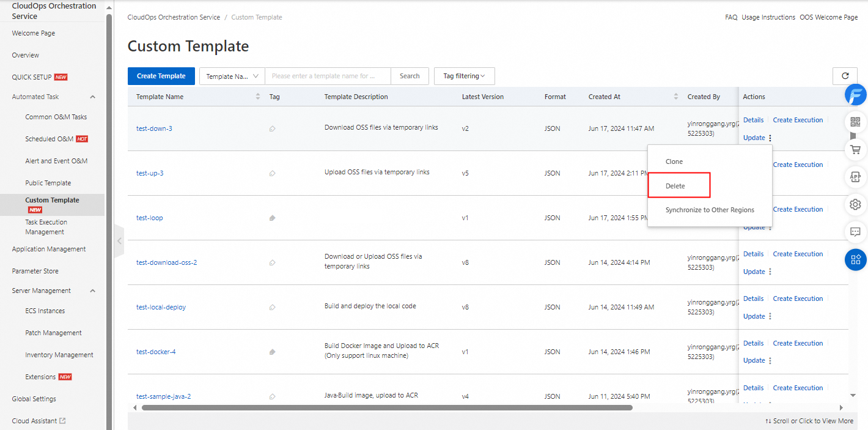The height and width of the screenshot is (430, 868).
Task: Open the blue apps grid floating icon
Action: pos(856,259)
